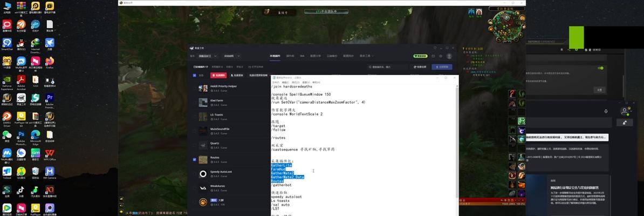The height and width of the screenshot is (216, 644).
Task: Click the settings button in the GeForce window
Action: point(599,90)
